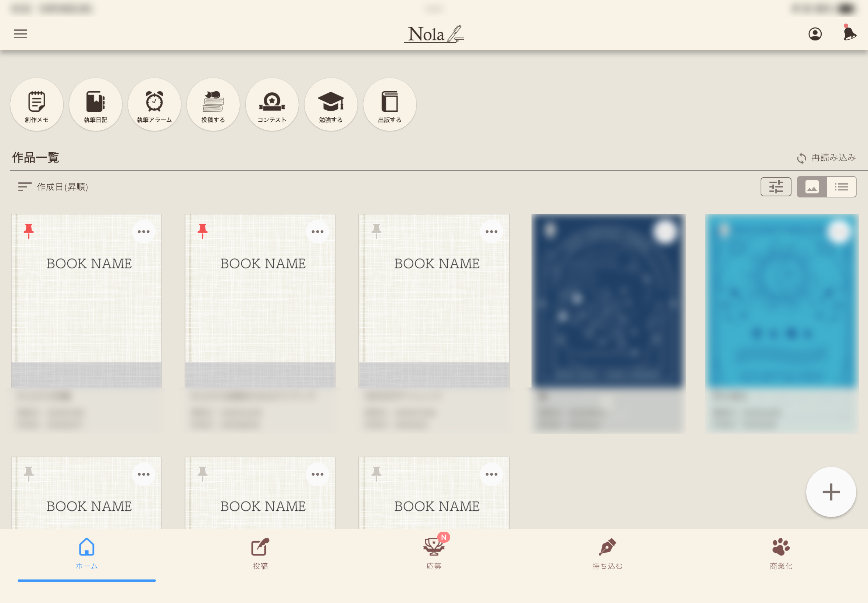The width and height of the screenshot is (868, 603).
Task: Pin the third book in top row
Action: coord(376,231)
